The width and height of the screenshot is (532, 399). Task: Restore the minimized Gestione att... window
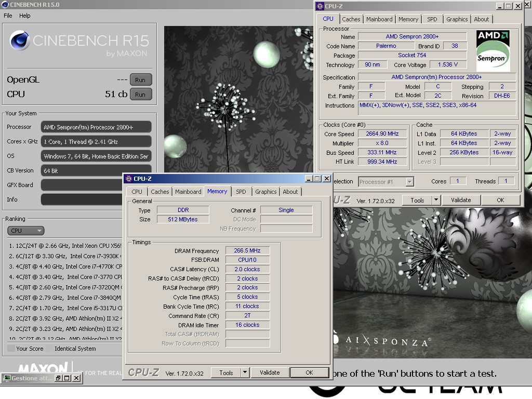(58, 378)
